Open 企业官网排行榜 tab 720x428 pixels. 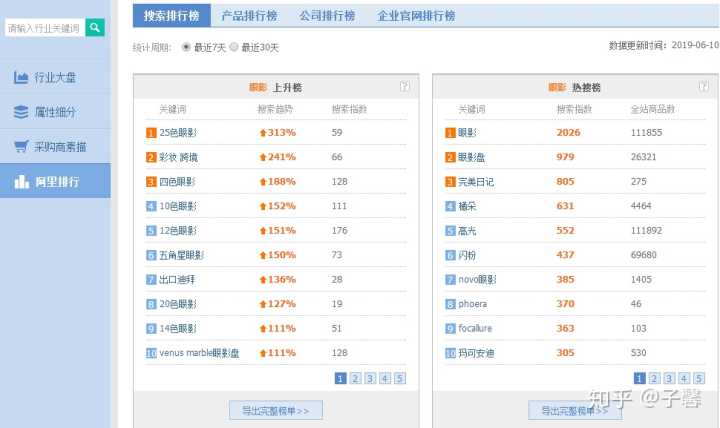(416, 16)
